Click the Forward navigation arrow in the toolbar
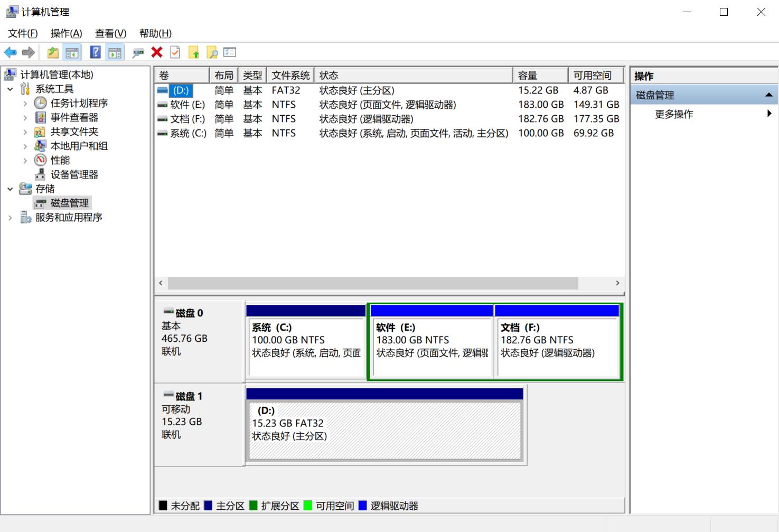This screenshot has width=779, height=532. 27,52
